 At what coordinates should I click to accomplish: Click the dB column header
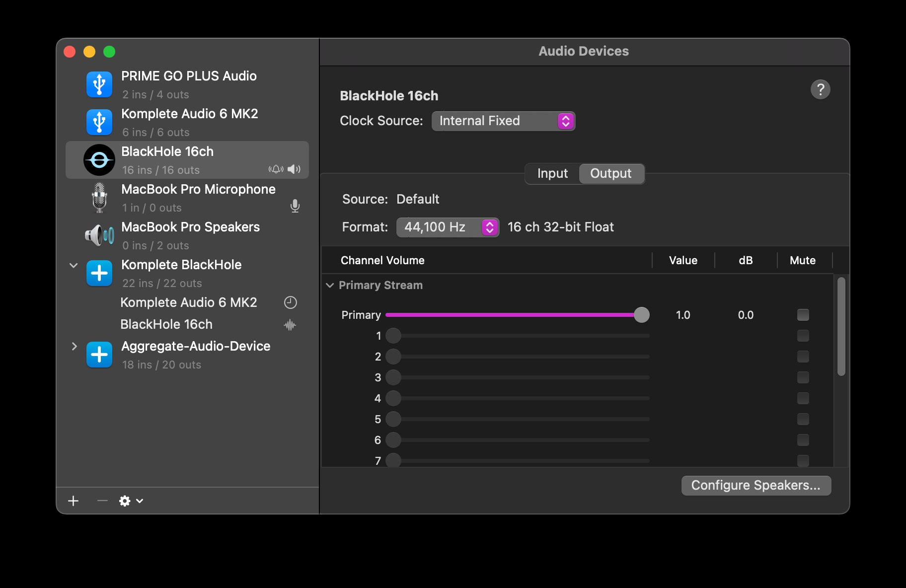point(746,260)
